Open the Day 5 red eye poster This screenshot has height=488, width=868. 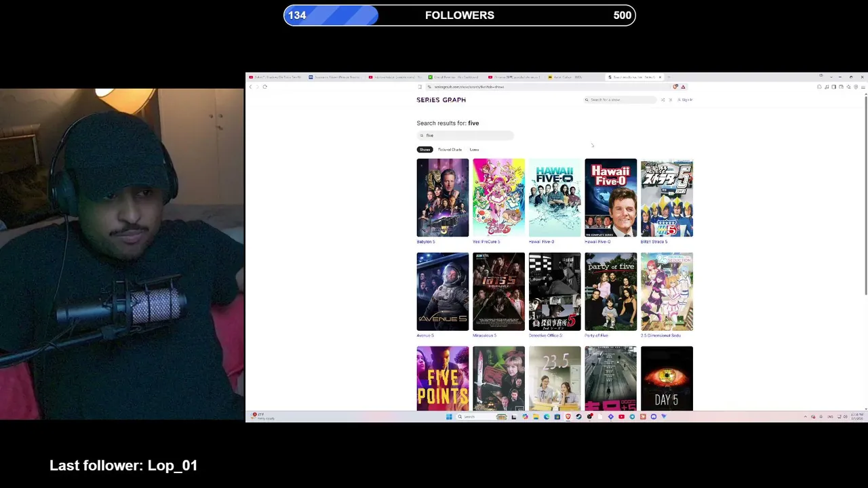pos(667,378)
